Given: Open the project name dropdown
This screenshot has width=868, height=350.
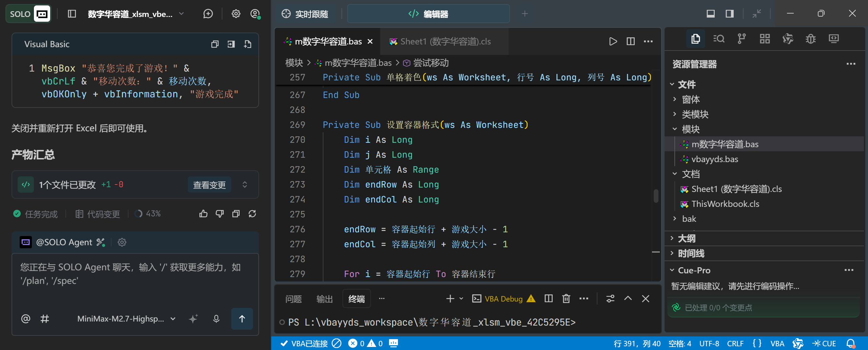Looking at the screenshot, I should (x=181, y=14).
